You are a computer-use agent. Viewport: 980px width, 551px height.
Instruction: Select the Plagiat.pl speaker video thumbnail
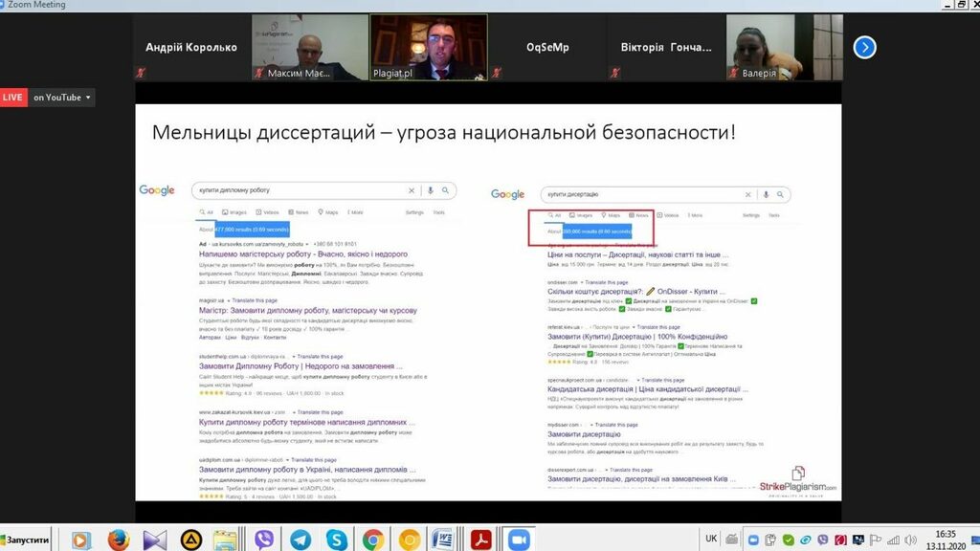[428, 46]
